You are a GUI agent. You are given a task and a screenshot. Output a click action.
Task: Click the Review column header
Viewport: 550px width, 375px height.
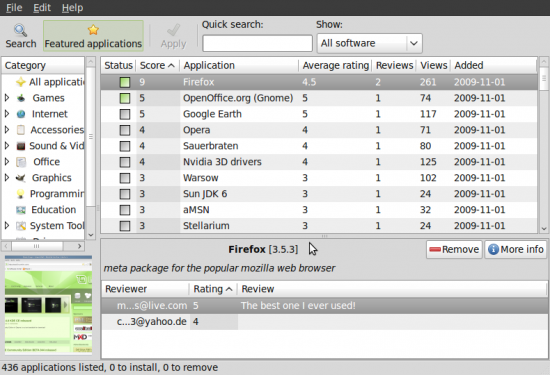click(392, 289)
